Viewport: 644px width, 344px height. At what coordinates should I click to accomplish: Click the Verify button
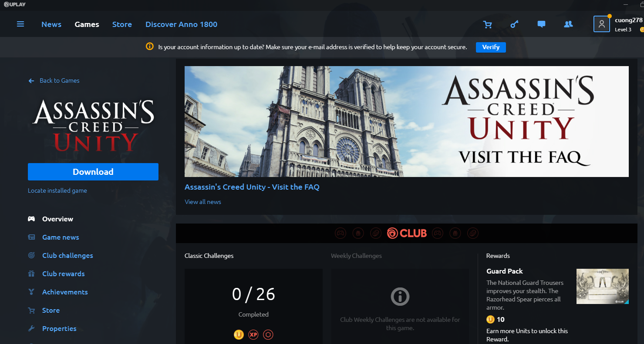491,47
